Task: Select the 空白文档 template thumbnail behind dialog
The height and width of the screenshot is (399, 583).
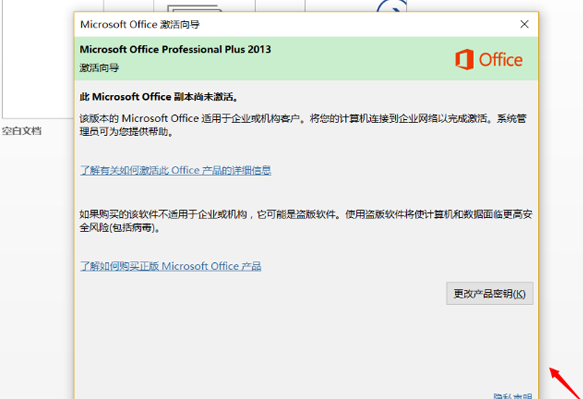Action: point(38,59)
